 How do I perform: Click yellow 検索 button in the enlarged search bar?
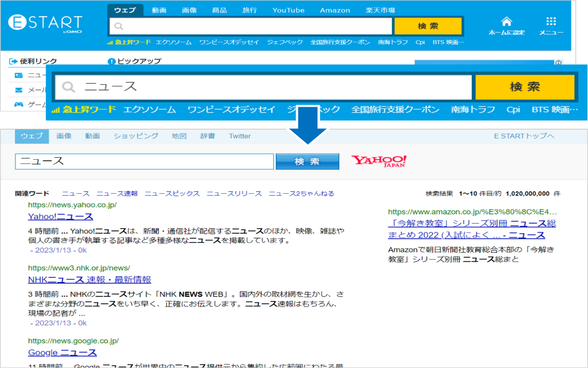[x=525, y=87]
